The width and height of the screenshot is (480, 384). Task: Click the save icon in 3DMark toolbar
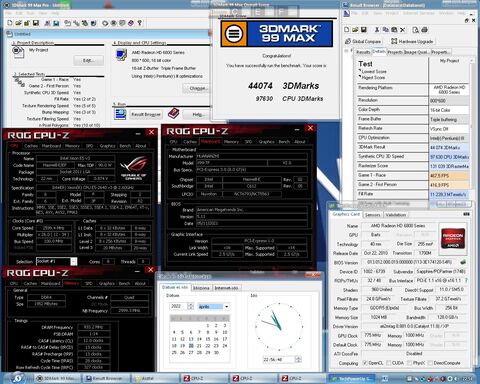[x=35, y=23]
